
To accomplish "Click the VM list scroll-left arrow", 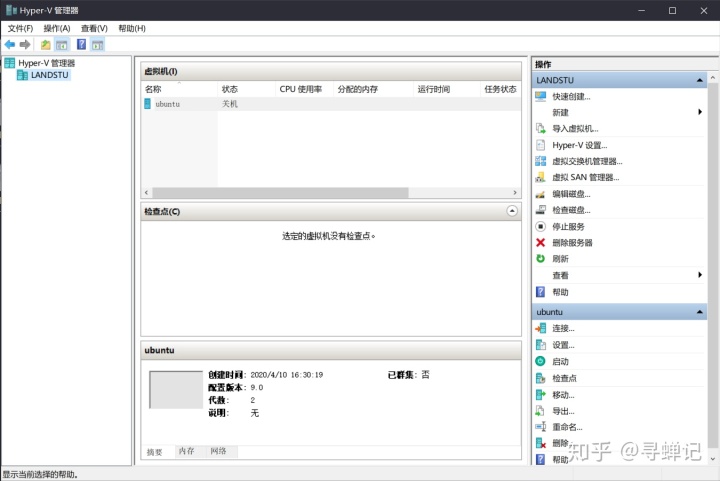I will tap(146, 192).
